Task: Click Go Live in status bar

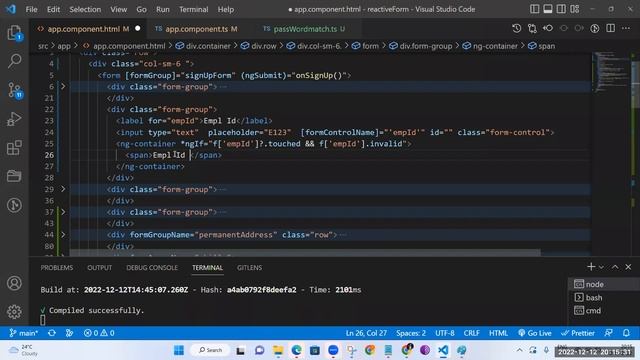Action: [x=535, y=333]
